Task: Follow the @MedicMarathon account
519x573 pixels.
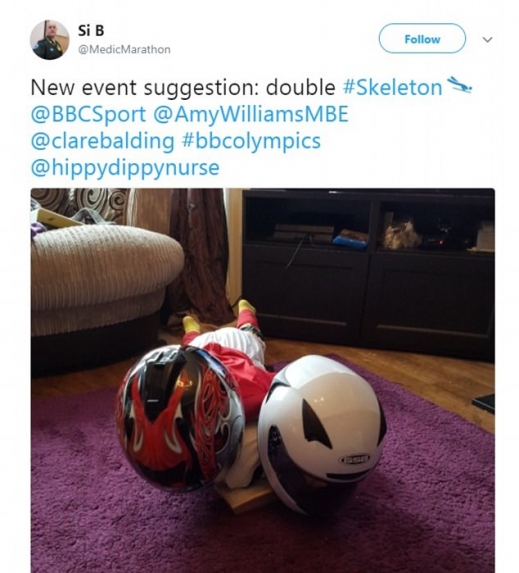Action: click(x=422, y=38)
